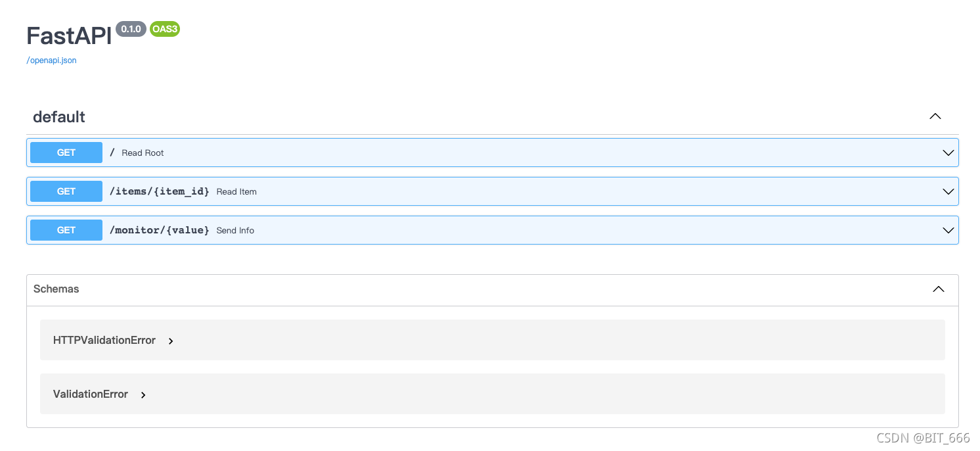Select the default tag header
The image size is (980, 451).
pos(59,116)
